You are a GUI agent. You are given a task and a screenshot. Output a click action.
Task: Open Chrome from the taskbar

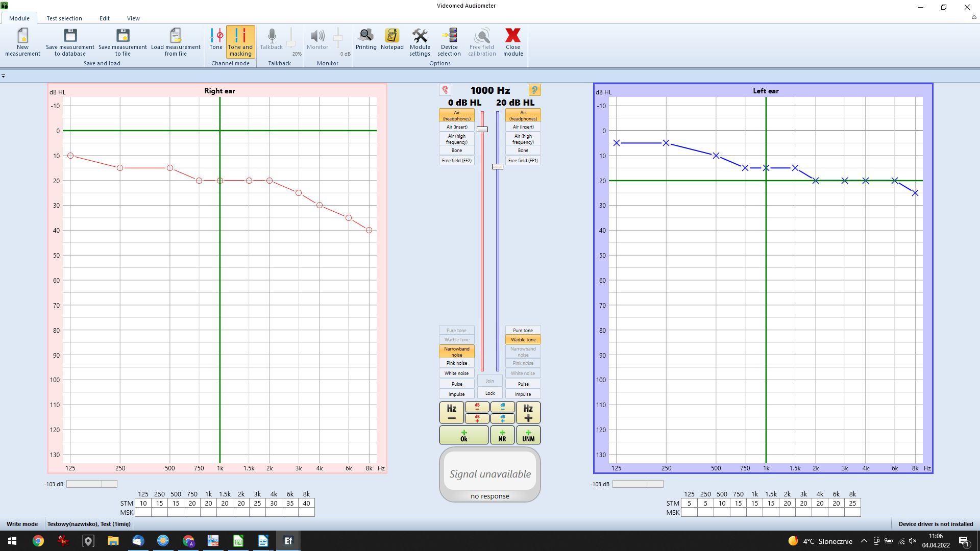[x=38, y=541]
